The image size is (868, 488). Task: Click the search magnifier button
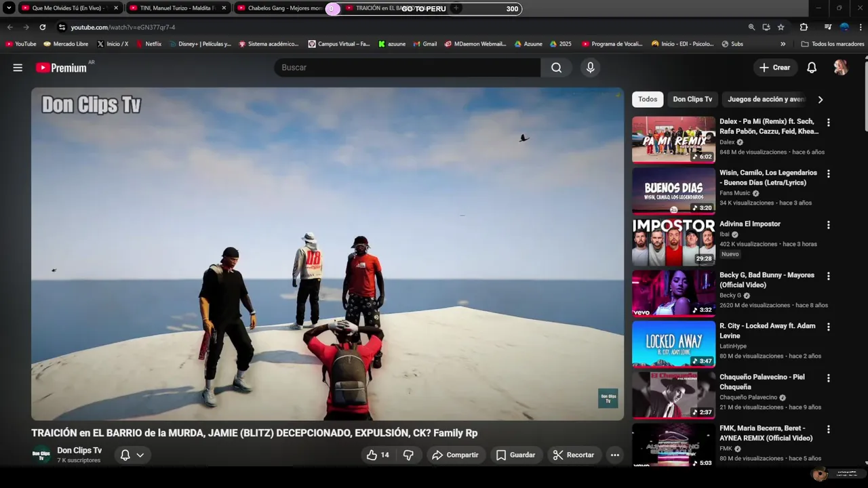coord(556,68)
